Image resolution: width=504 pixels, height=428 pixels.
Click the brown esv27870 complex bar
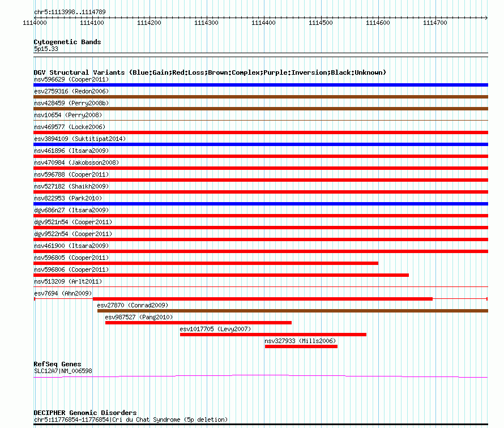pyautogui.click(x=293, y=311)
